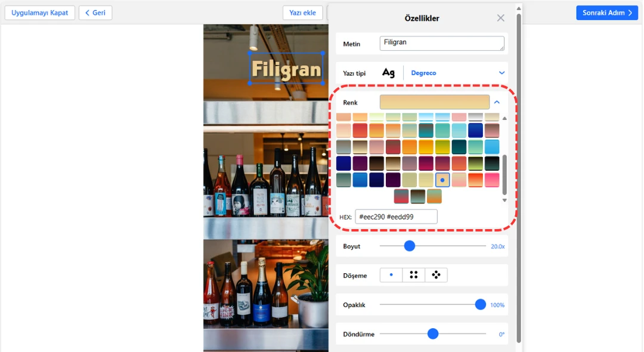Click Uygulamayı Kapat to close app
The image size is (644, 352).
click(40, 13)
